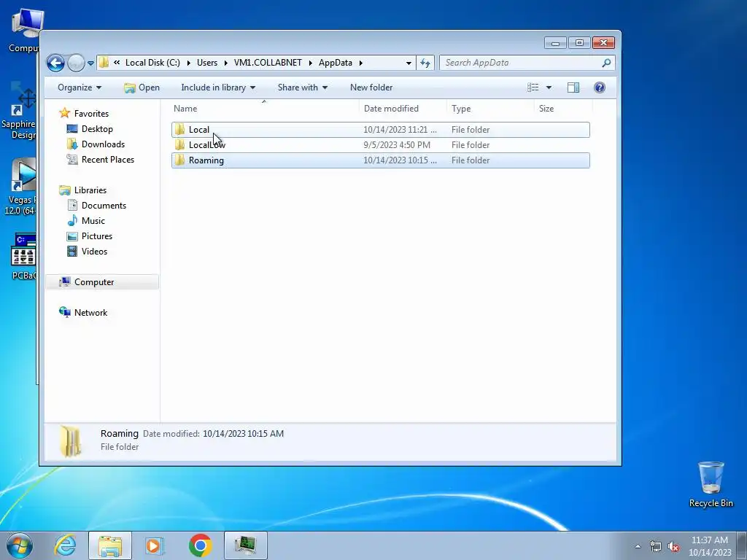This screenshot has height=560, width=747.
Task: Open the view options dropdown arrow
Action: point(549,87)
